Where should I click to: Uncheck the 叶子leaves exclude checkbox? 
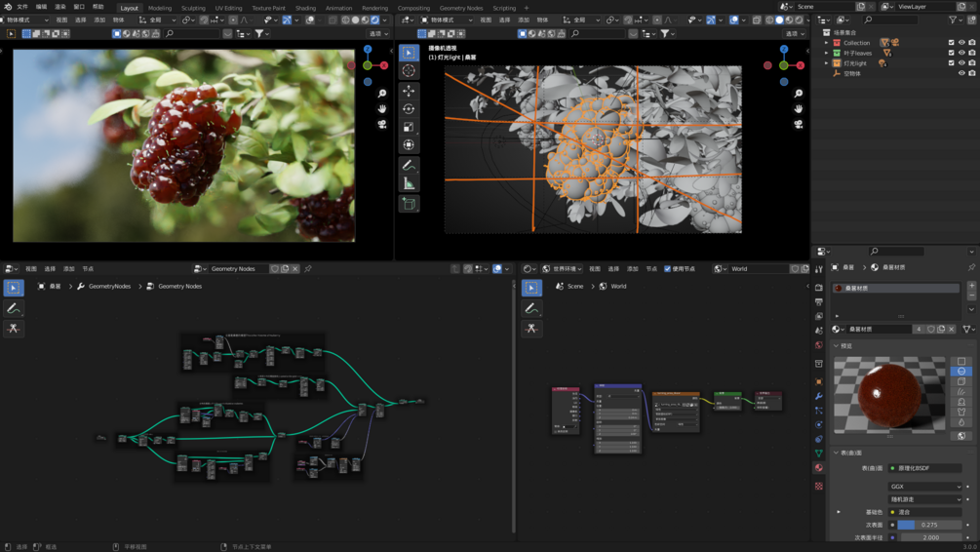click(952, 53)
